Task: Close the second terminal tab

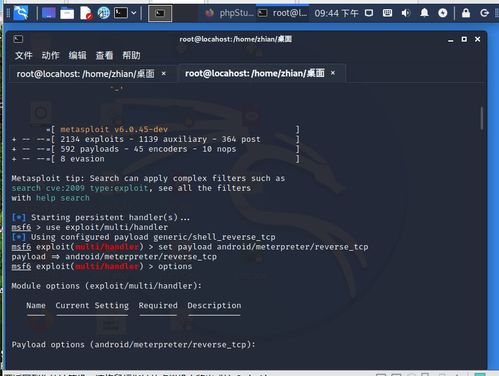Action: pos(333,73)
